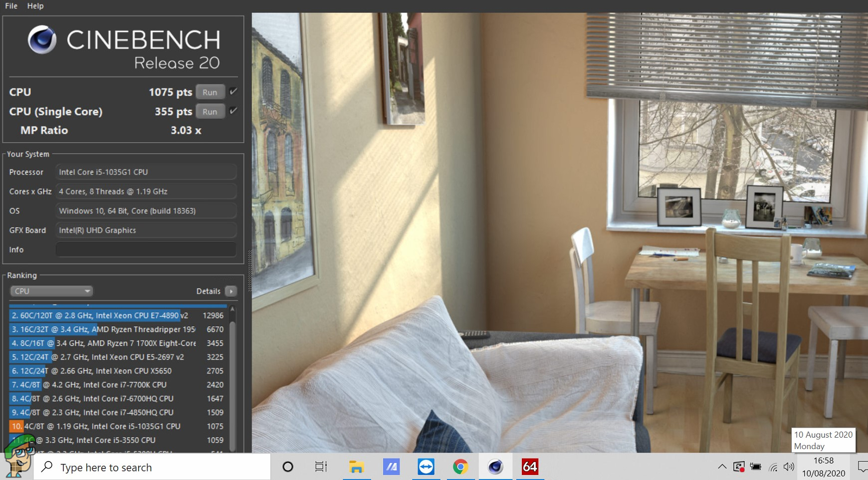This screenshot has height=480, width=868.
Task: Select ranking row Xeon E5-2697 v2
Action: click(118, 357)
